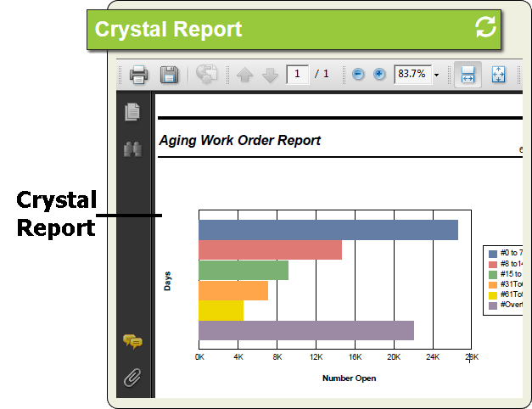The image size is (532, 409).
Task: Click the Days axis label
Action: click(x=167, y=281)
